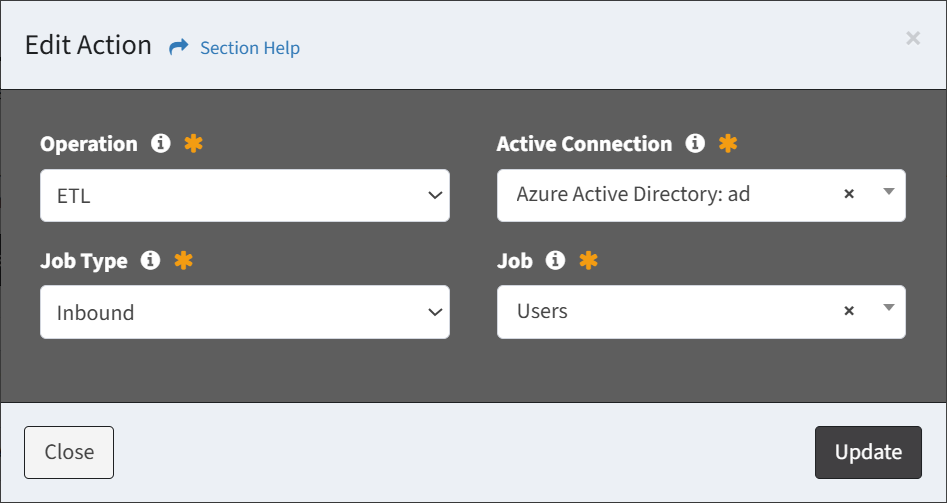Click the Section Help arrow icon
This screenshot has width=947, height=503.
179,47
